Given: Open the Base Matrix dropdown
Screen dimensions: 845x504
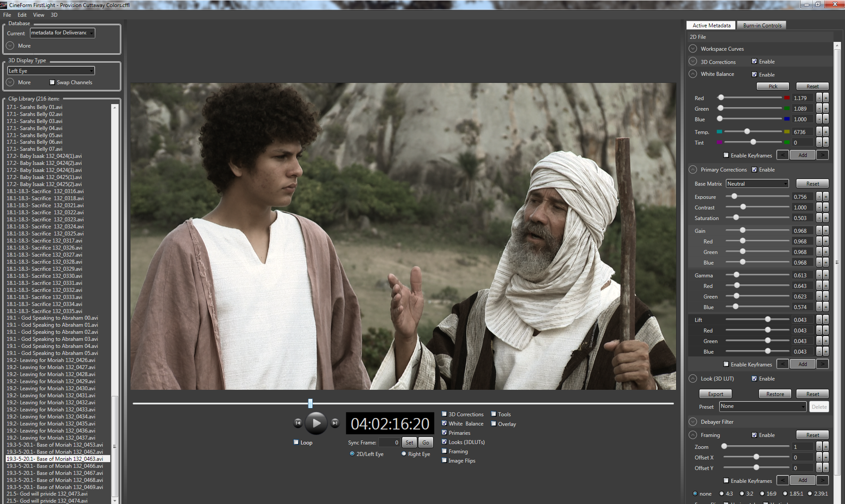Looking at the screenshot, I should click(757, 184).
